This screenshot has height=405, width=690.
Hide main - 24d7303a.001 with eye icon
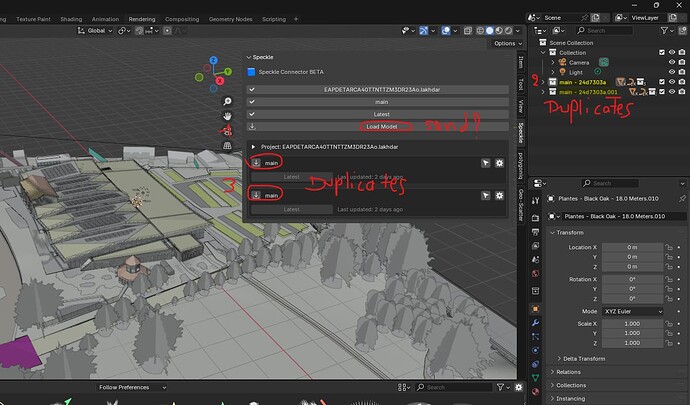coord(672,92)
